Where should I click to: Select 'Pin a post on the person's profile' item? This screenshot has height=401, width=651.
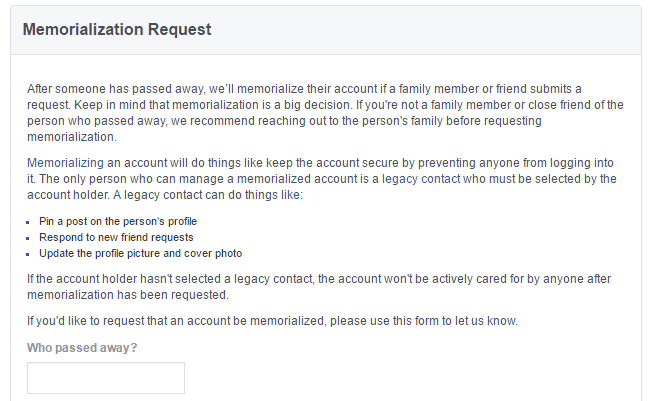118,221
